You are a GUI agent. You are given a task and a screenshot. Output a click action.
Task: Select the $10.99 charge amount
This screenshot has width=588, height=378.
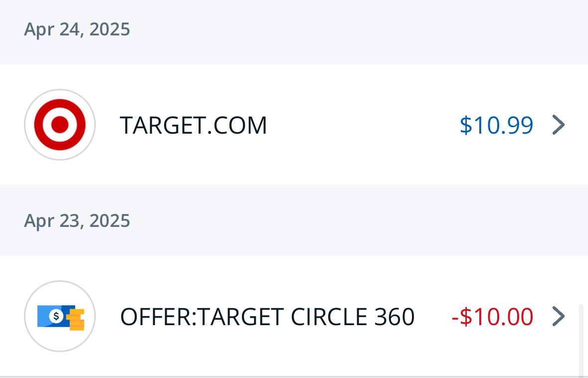496,125
